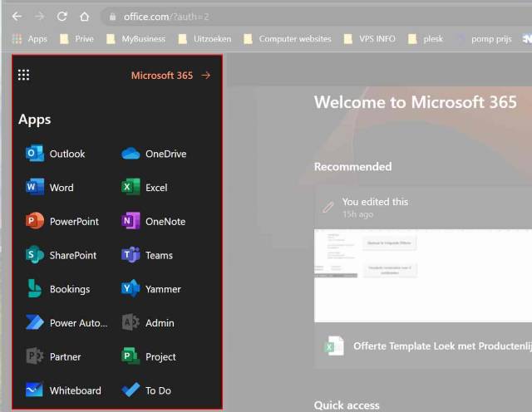Image resolution: width=532 pixels, height=412 pixels.
Task: Open the To Do app
Action: click(131, 390)
